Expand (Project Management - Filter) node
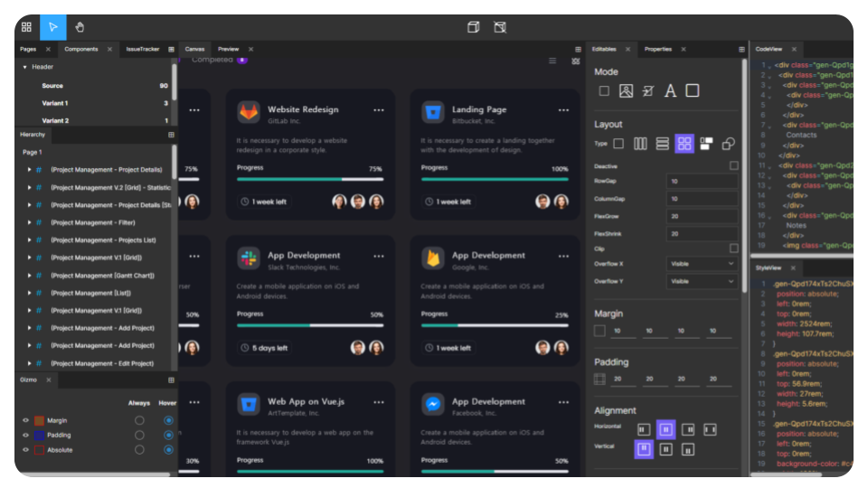Image resolution: width=868 pixels, height=488 pixels. [x=29, y=222]
